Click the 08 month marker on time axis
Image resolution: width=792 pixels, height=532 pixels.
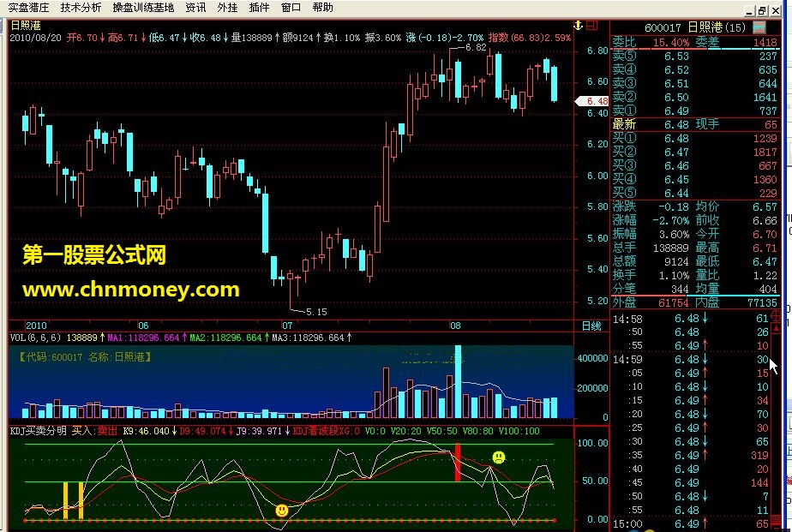(455, 326)
